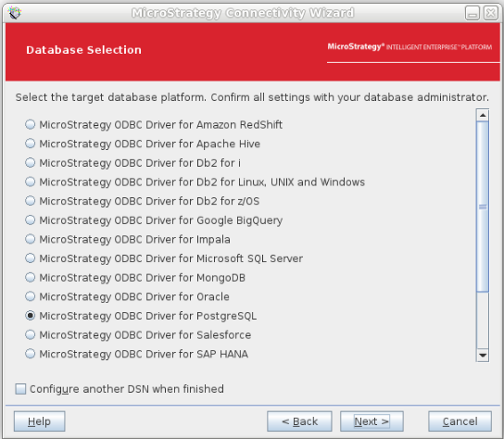The image size is (504, 439).
Task: Click the scrollbar down arrow
Action: [483, 355]
